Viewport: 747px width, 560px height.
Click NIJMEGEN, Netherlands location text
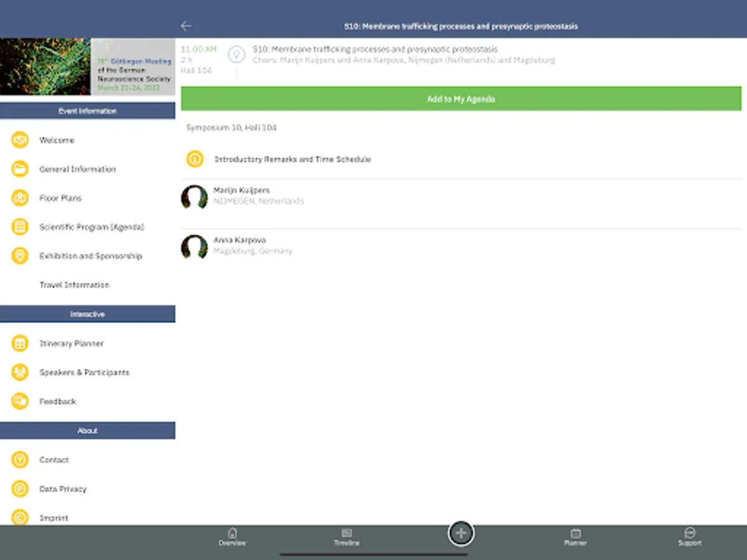click(x=258, y=202)
